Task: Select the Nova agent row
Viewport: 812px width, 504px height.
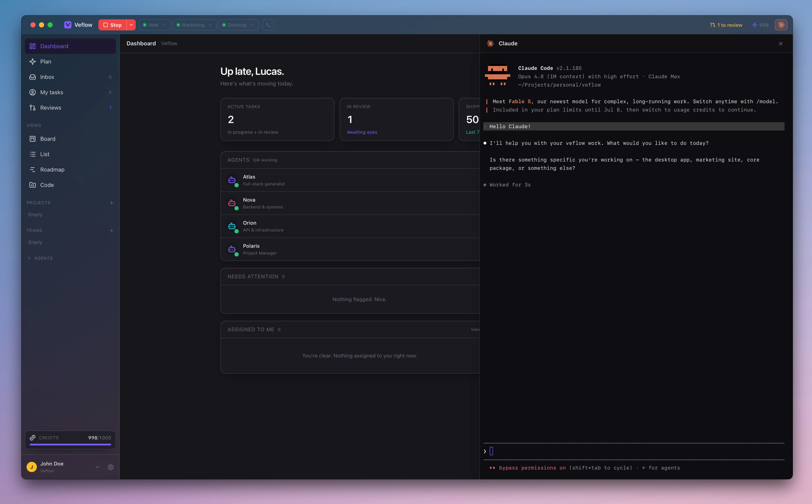Action: coord(350,203)
